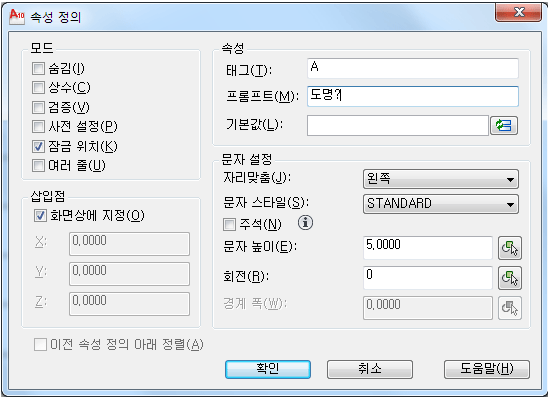Toggle the 검증(V) checkbox
This screenshot has height=397, width=548.
click(x=38, y=107)
